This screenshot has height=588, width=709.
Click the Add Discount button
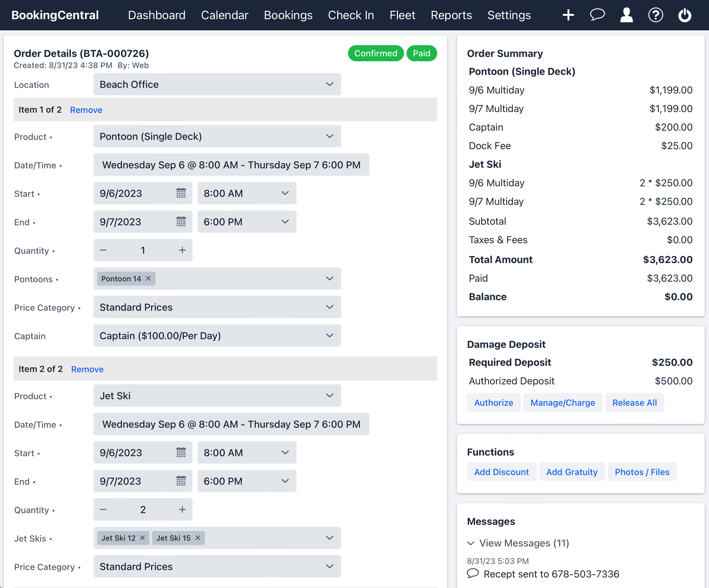(501, 472)
